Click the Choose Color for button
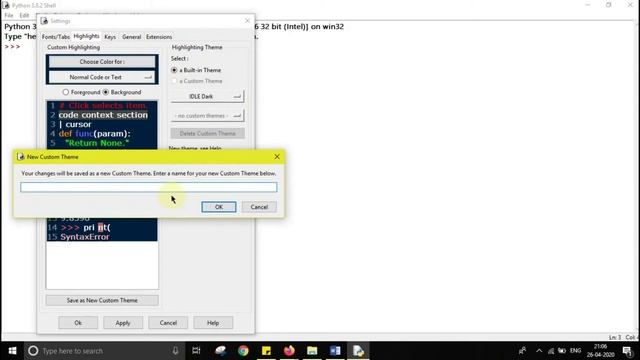This screenshot has width=640, height=360. [x=102, y=62]
